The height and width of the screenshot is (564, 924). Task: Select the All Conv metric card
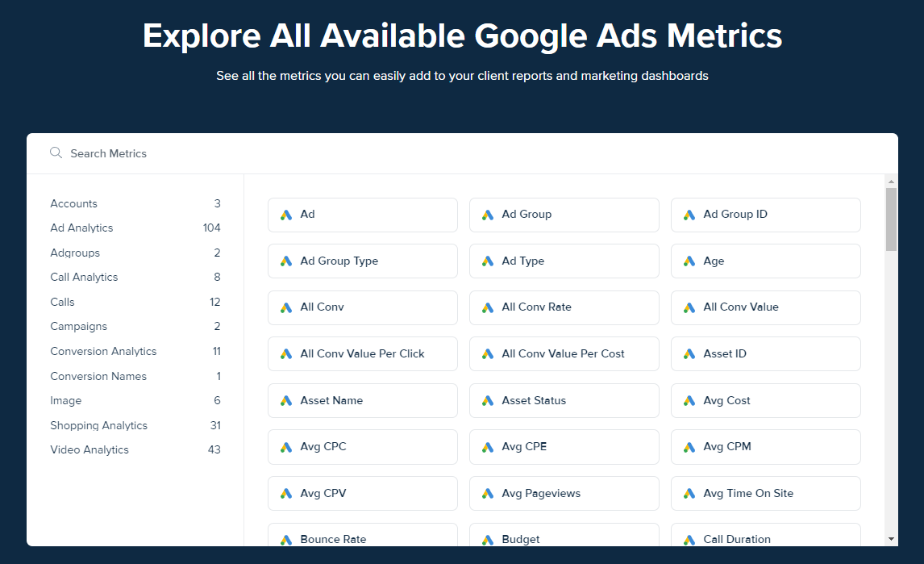click(x=362, y=307)
